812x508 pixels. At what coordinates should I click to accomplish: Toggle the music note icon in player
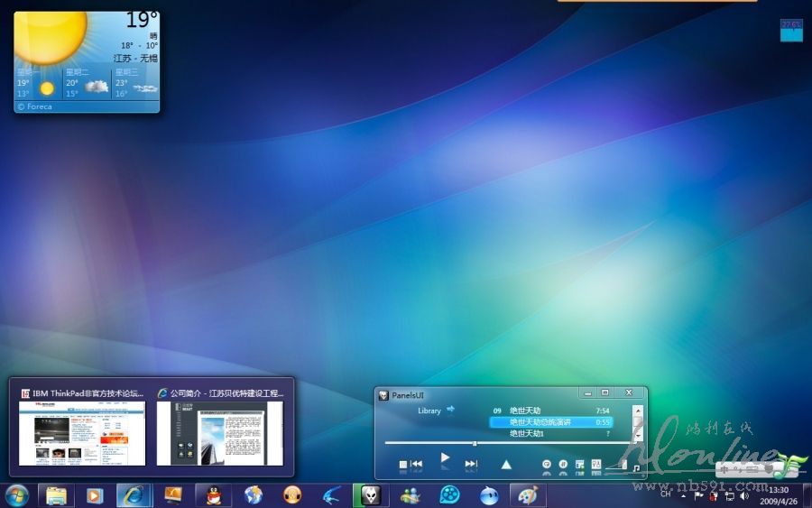point(636,468)
